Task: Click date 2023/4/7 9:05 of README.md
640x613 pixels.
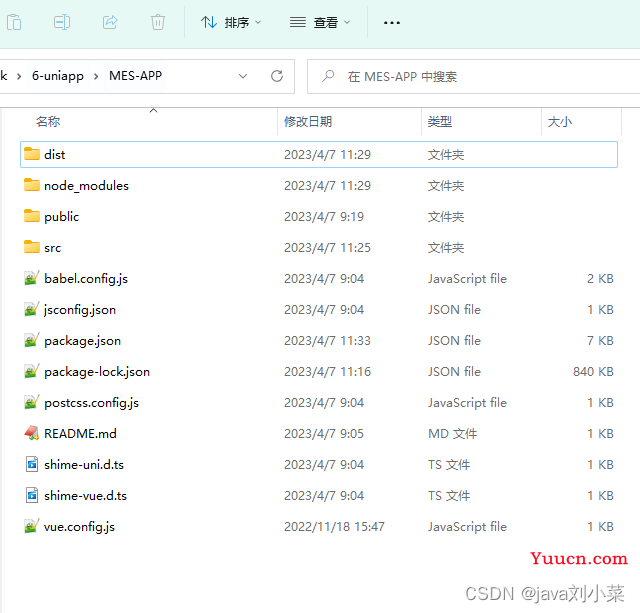Action: point(324,433)
